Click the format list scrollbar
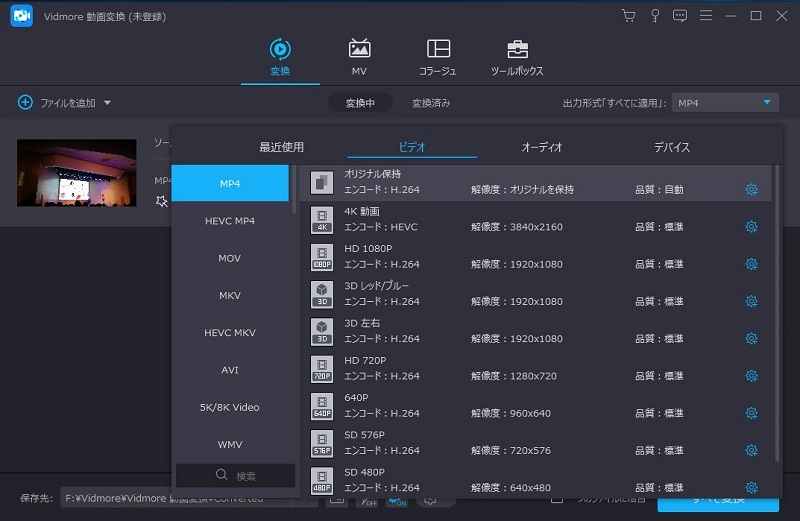The height and width of the screenshot is (521, 800). coord(293,189)
